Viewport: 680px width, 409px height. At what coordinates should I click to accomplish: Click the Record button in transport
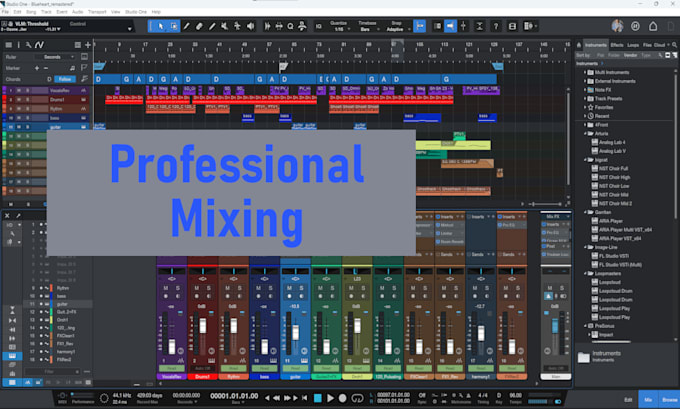pos(343,398)
